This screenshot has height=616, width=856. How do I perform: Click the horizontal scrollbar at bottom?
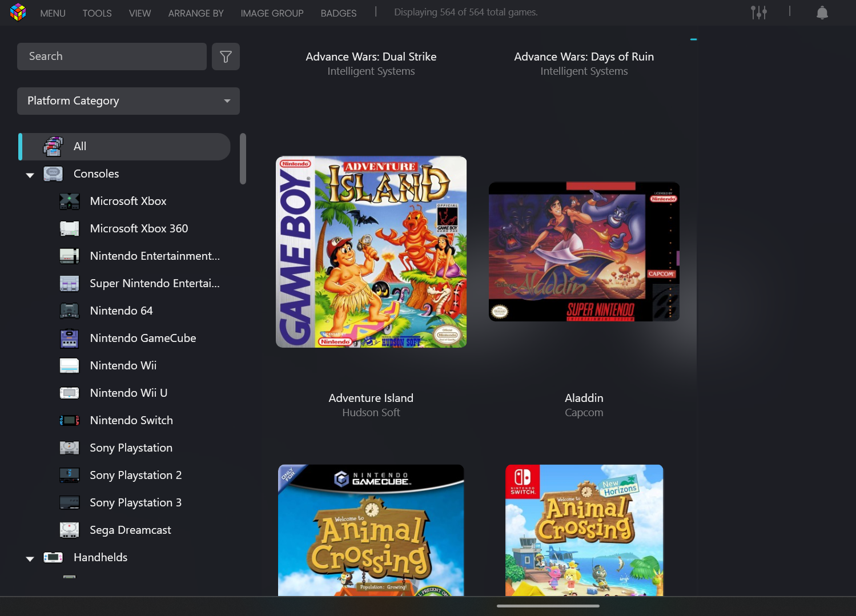click(x=548, y=606)
